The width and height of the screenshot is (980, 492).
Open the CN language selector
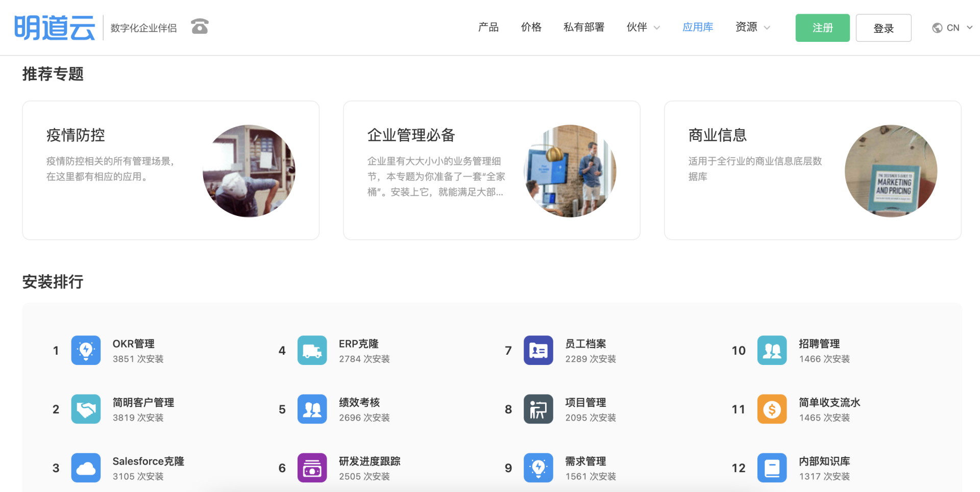[952, 28]
